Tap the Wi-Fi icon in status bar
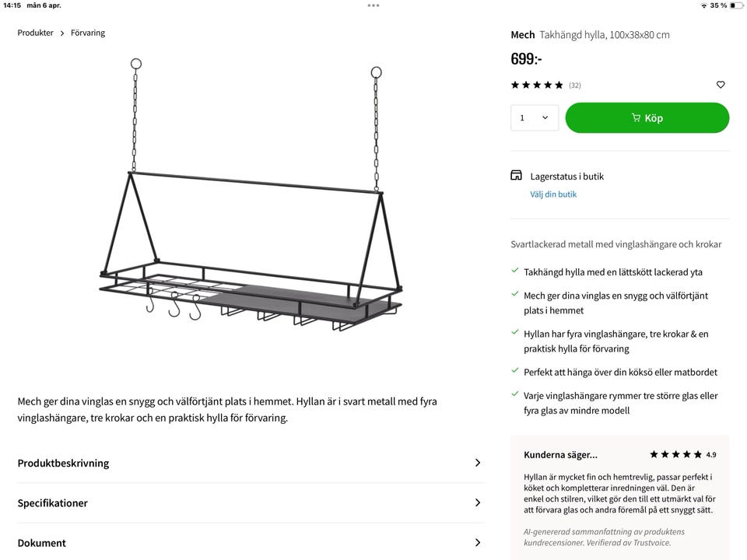Viewport: 747px width, 560px height. pyautogui.click(x=704, y=5)
